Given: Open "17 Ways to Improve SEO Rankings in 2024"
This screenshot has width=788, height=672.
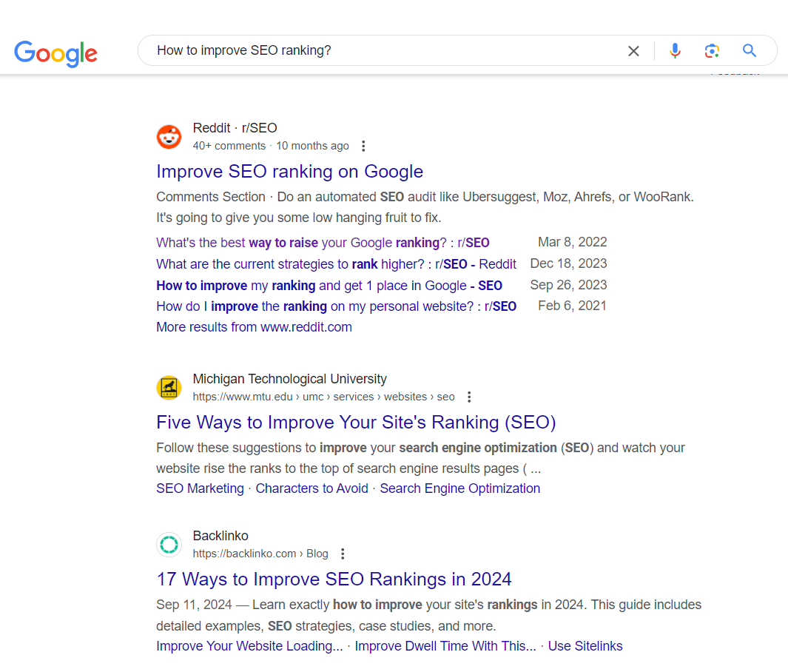Looking at the screenshot, I should click(x=334, y=579).
